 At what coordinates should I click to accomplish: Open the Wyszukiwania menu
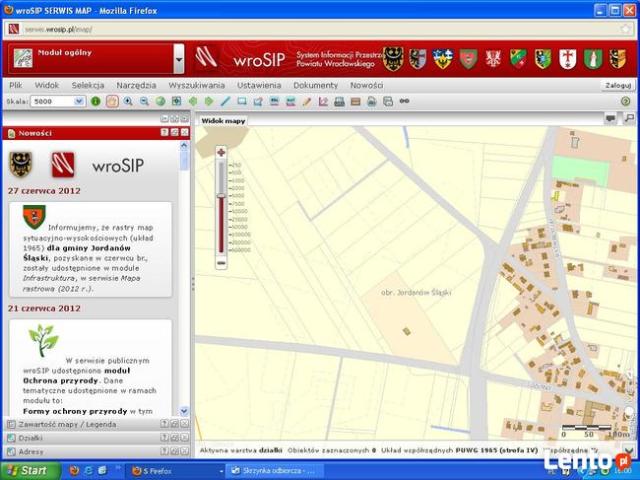(x=196, y=85)
